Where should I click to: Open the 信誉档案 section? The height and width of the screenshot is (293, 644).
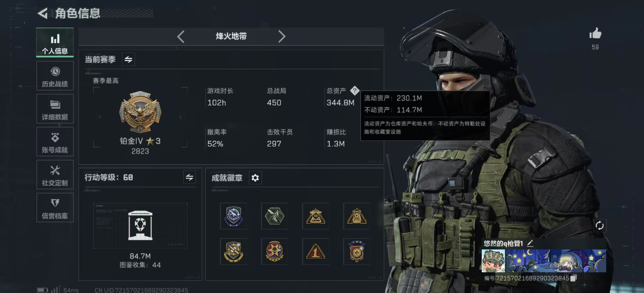(55, 208)
